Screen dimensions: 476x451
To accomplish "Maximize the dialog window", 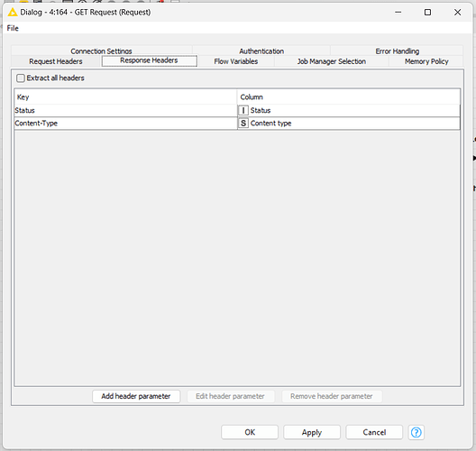I will click(x=427, y=12).
